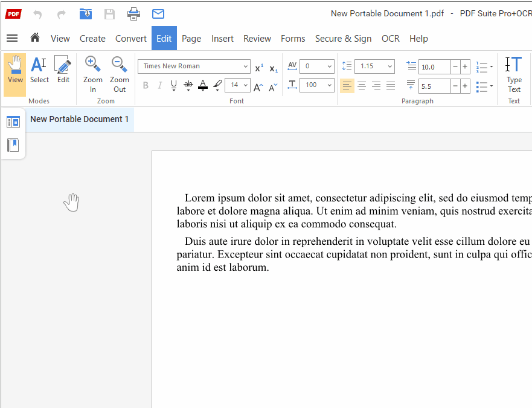Click first line indent icon
Viewport: 532px width, 408px height.
click(411, 66)
